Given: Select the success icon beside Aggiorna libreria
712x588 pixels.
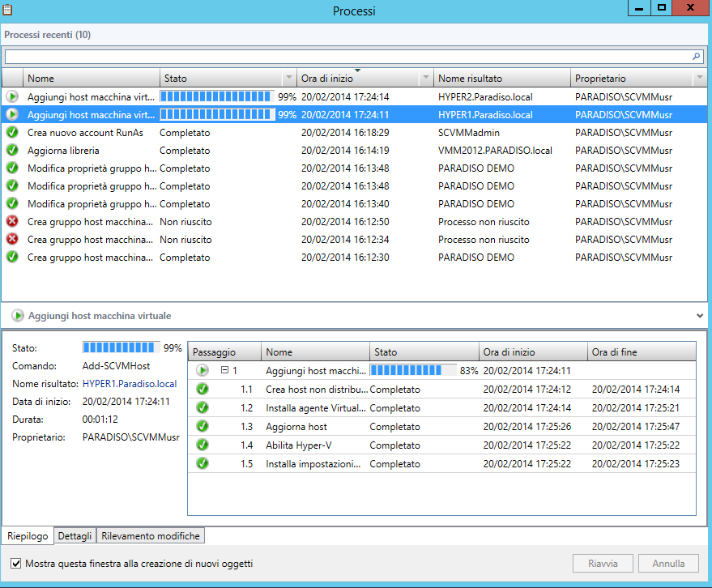Looking at the screenshot, I should coord(11,150).
